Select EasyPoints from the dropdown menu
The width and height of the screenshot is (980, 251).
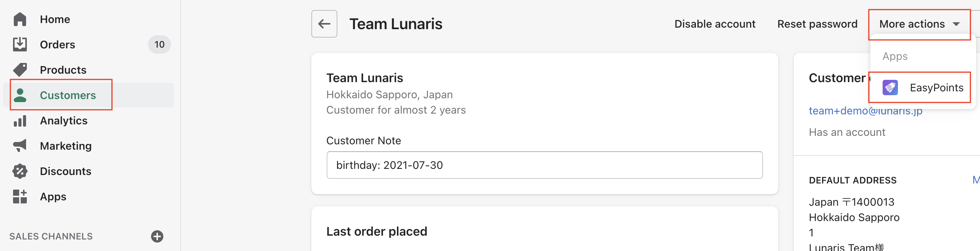coord(936,88)
